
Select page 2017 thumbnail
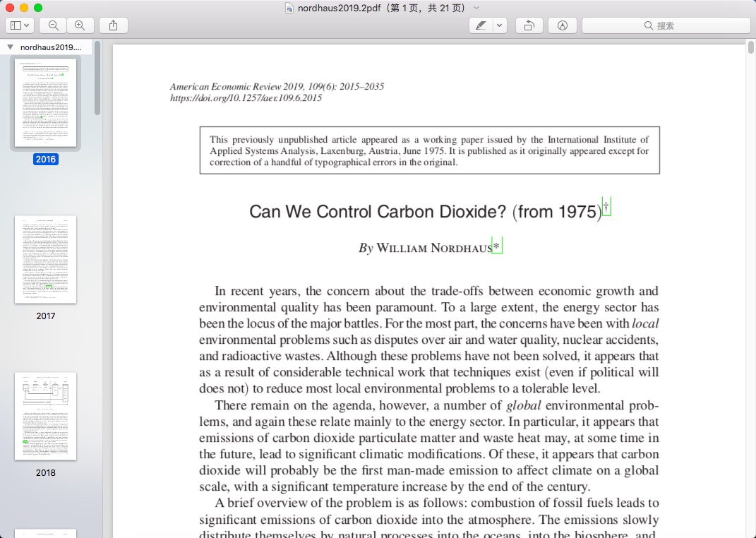[45, 259]
